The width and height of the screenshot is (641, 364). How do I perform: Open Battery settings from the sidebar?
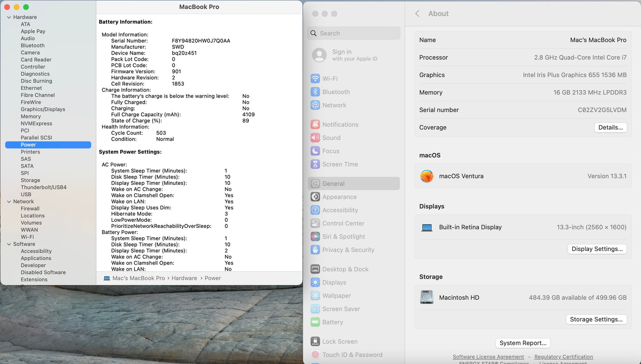pos(315,322)
